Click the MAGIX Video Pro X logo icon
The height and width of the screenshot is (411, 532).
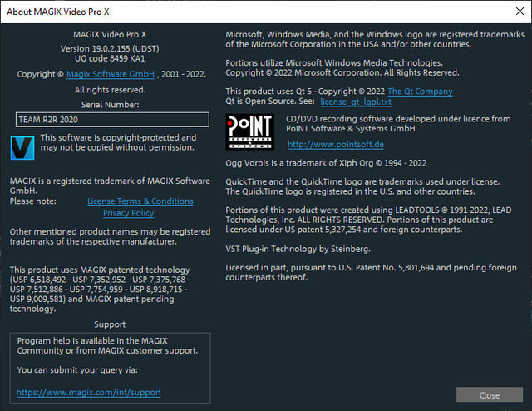tap(22, 148)
